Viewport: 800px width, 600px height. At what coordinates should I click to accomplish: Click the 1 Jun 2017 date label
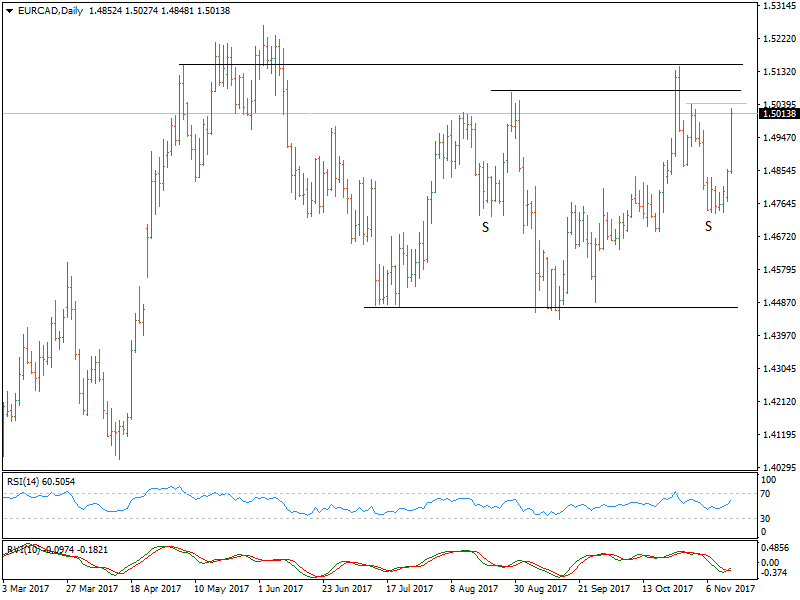(x=279, y=591)
